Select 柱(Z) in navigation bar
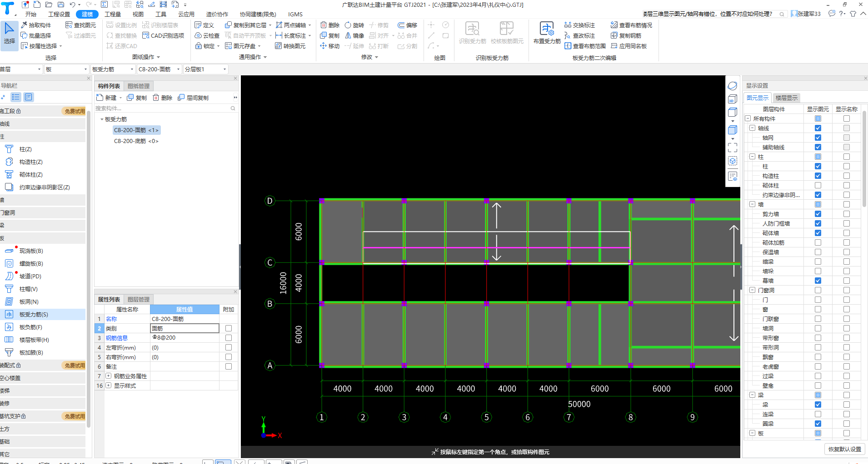The image size is (868, 464). [43, 149]
